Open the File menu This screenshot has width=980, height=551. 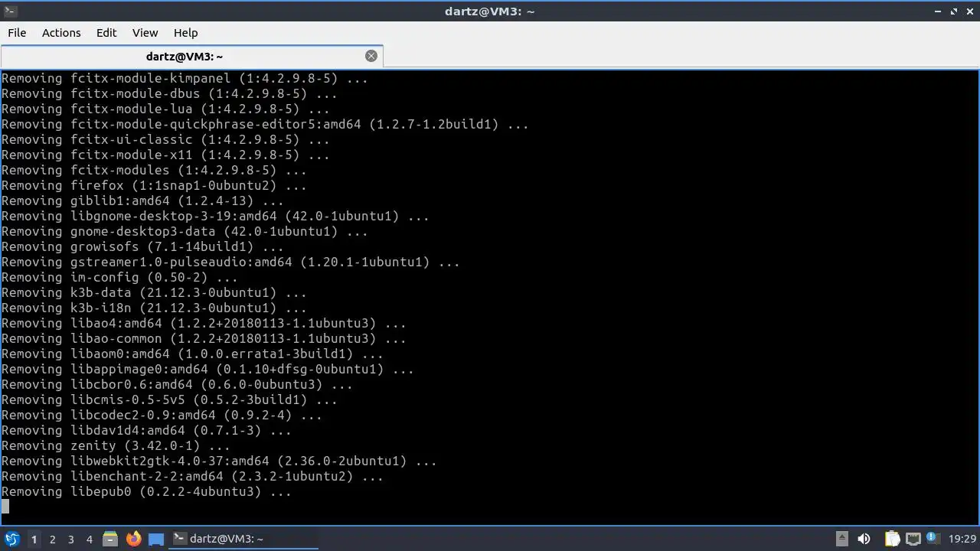point(17,33)
